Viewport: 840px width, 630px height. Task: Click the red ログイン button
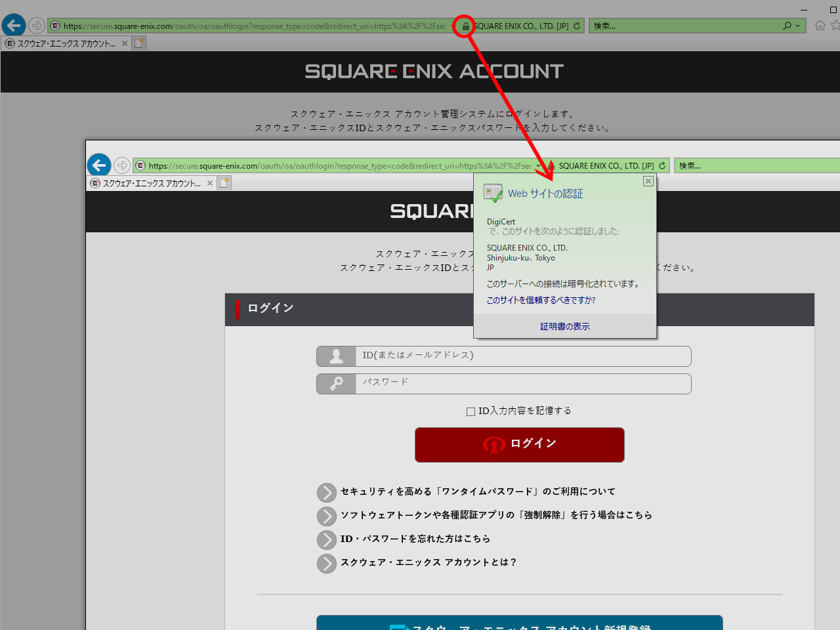tap(520, 445)
